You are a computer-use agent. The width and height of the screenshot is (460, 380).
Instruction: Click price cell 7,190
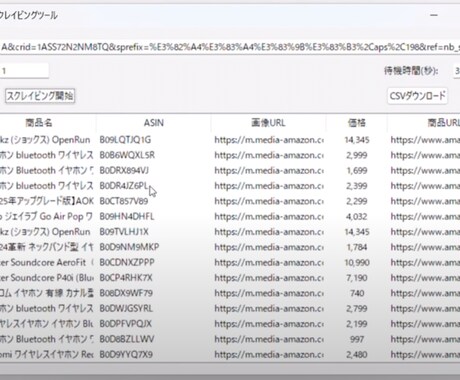click(357, 278)
